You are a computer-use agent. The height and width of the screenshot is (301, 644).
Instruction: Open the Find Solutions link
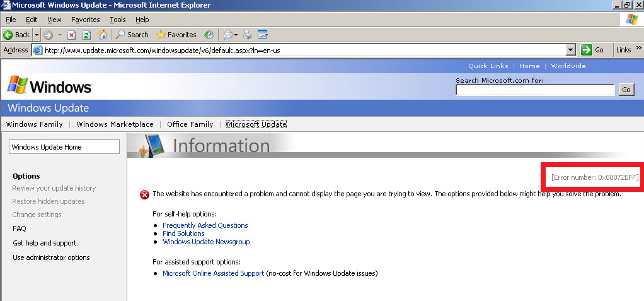pos(183,233)
